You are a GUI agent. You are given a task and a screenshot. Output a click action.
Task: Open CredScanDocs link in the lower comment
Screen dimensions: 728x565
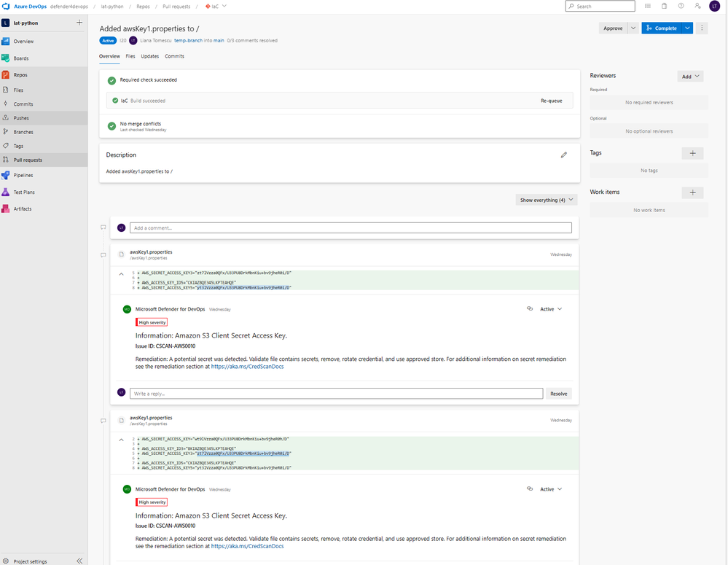click(248, 547)
